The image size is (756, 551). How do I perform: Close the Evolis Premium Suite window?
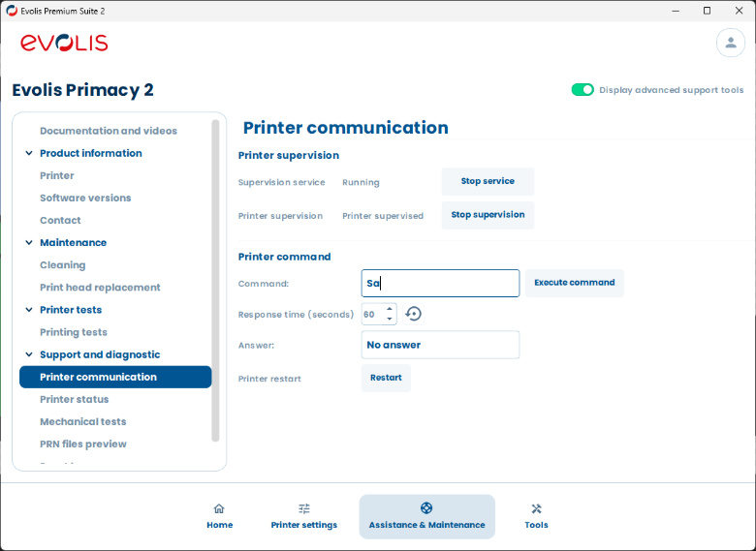click(739, 11)
